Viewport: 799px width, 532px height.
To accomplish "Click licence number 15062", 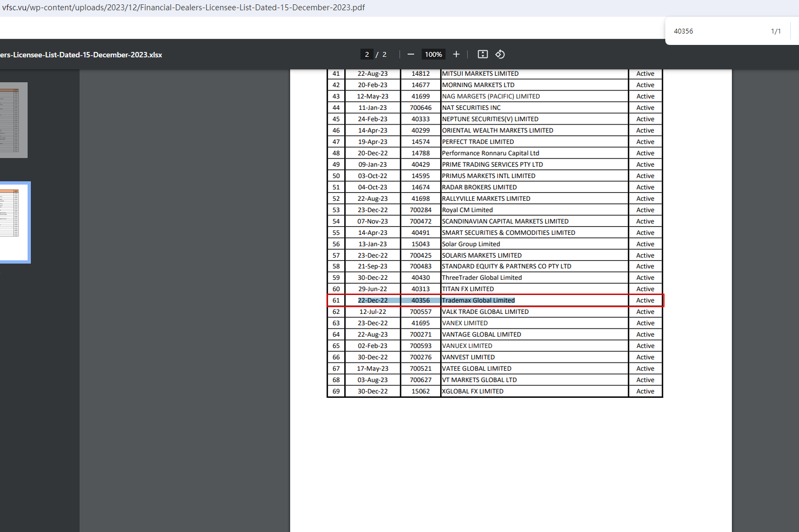I will (x=421, y=391).
